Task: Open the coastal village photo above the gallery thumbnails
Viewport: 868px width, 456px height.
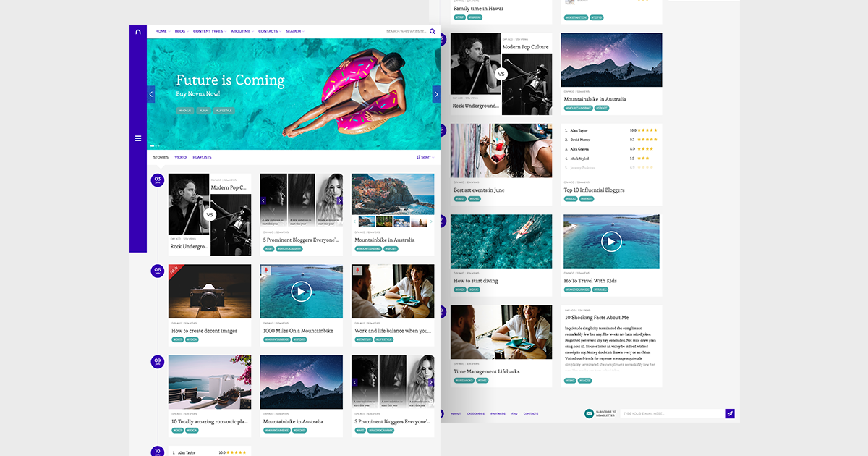Action: (393, 194)
